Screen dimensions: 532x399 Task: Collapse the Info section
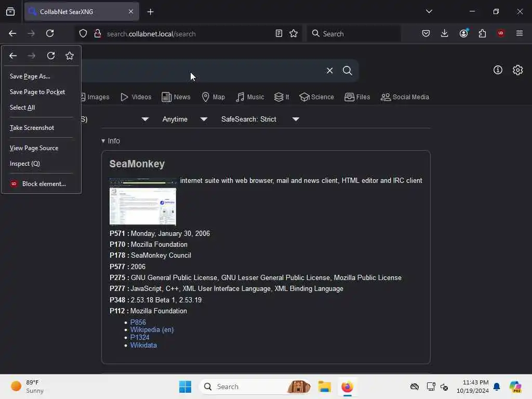(111, 141)
